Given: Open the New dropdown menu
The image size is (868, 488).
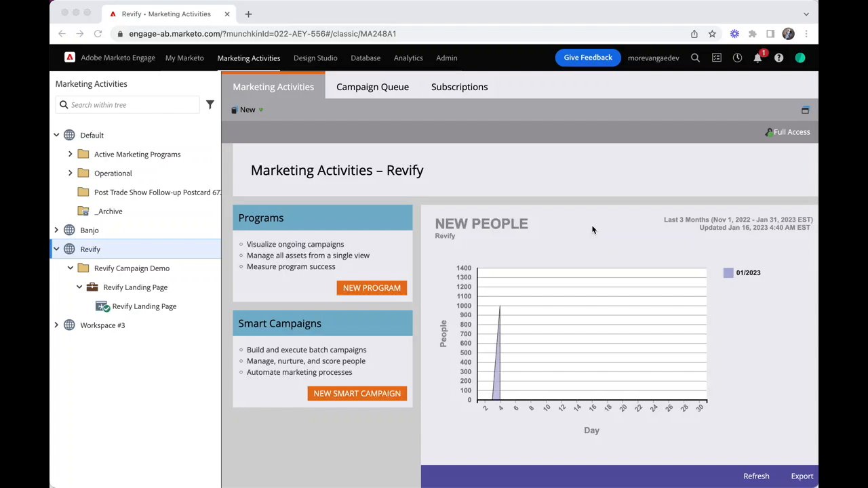Looking at the screenshot, I should (248, 110).
